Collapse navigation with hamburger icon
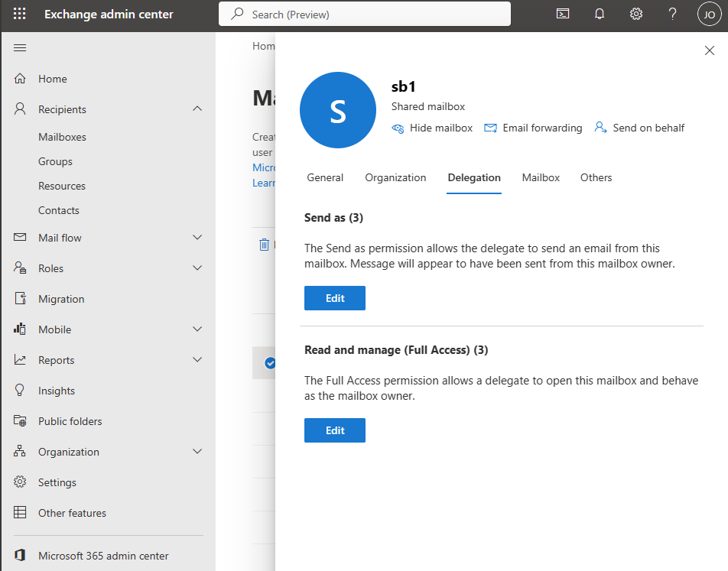Viewport: 728px width, 571px height. [x=20, y=48]
